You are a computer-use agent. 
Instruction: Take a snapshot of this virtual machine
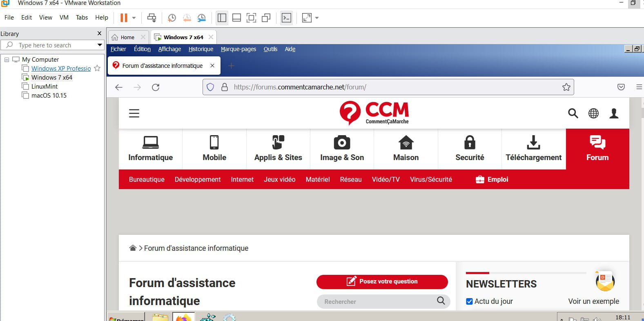(172, 18)
